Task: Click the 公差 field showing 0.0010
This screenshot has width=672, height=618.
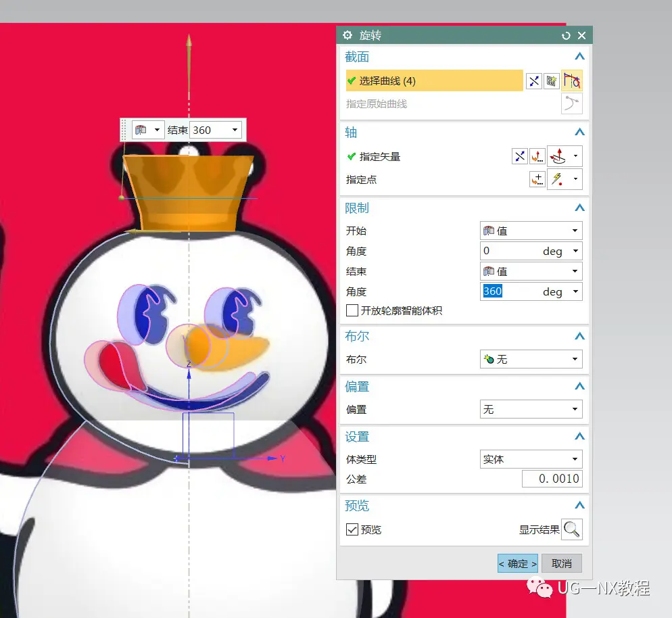Action: (x=552, y=479)
